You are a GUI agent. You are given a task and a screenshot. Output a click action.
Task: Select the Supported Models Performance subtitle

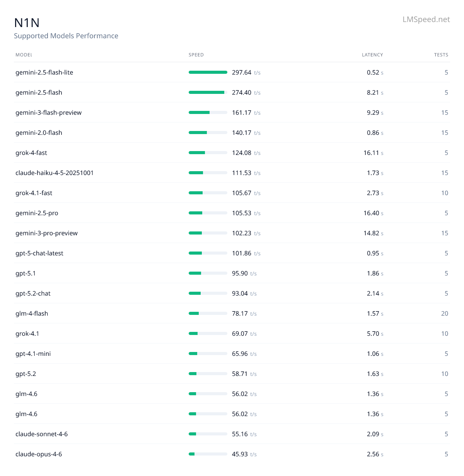click(x=66, y=36)
